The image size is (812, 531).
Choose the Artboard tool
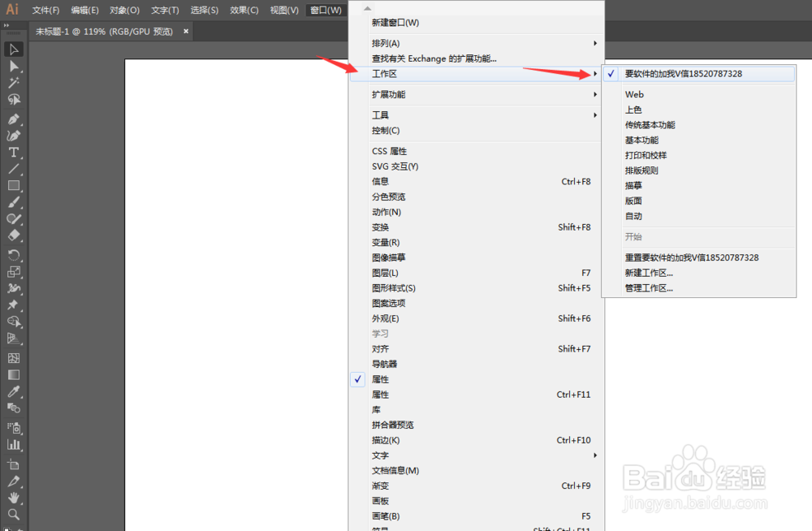pos(14,464)
